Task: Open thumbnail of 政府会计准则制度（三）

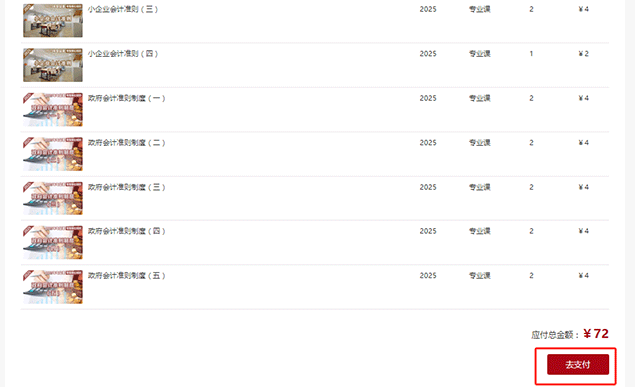Action: point(53,198)
